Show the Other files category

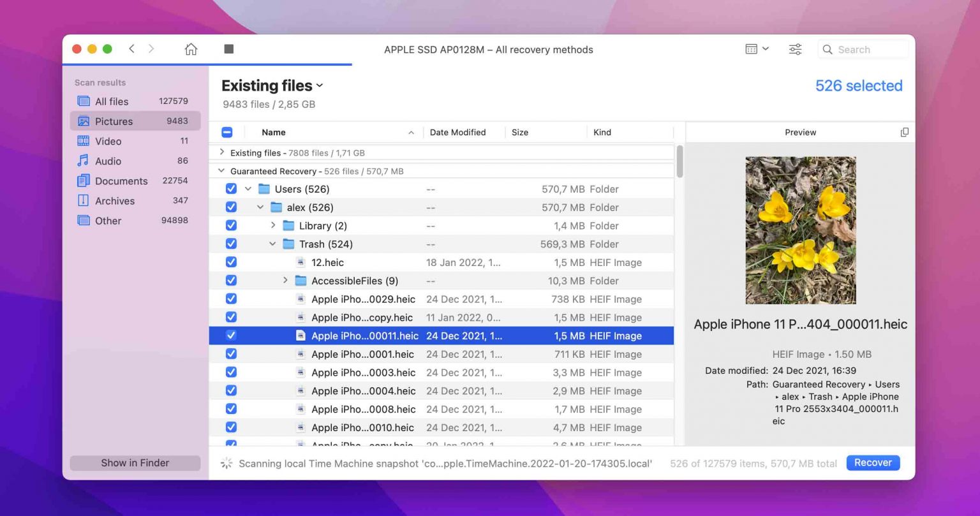107,220
